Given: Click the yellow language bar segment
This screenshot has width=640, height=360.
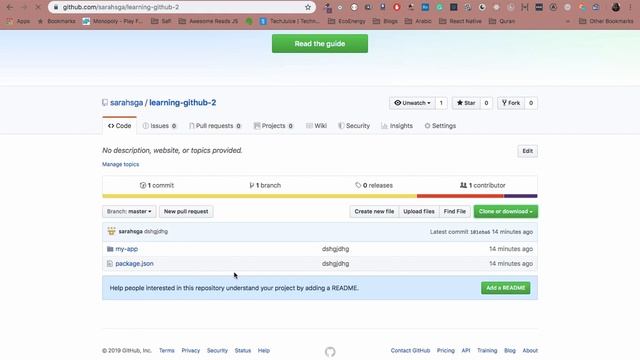Looking at the screenshot, I should (x=260, y=196).
